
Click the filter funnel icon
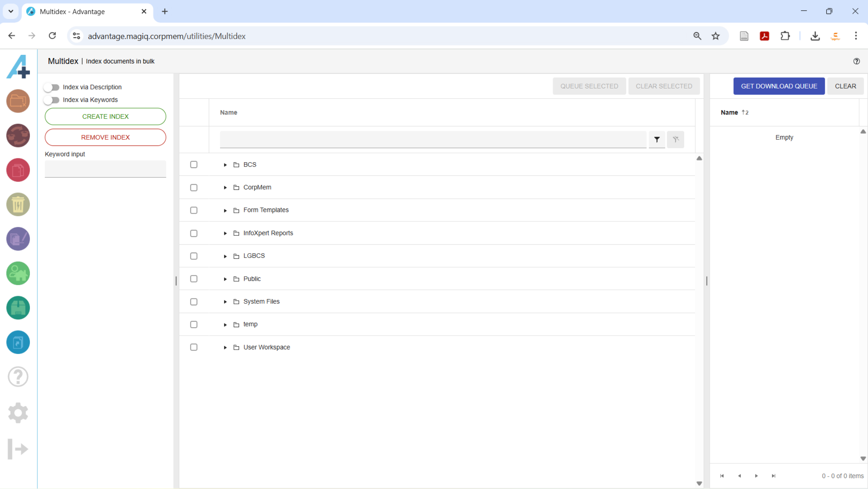click(x=657, y=139)
